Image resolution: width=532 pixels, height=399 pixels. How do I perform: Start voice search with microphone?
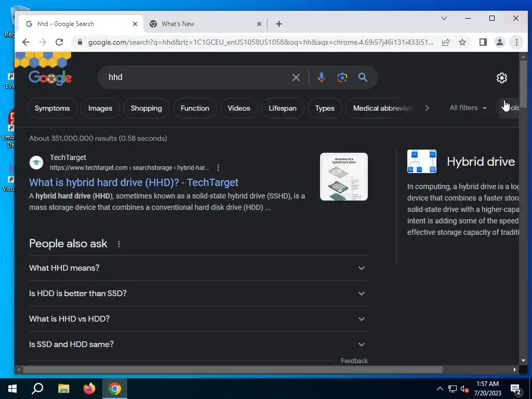coord(321,77)
